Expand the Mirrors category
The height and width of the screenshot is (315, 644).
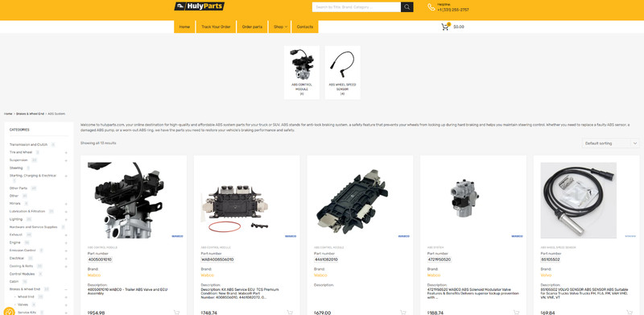[66, 204]
